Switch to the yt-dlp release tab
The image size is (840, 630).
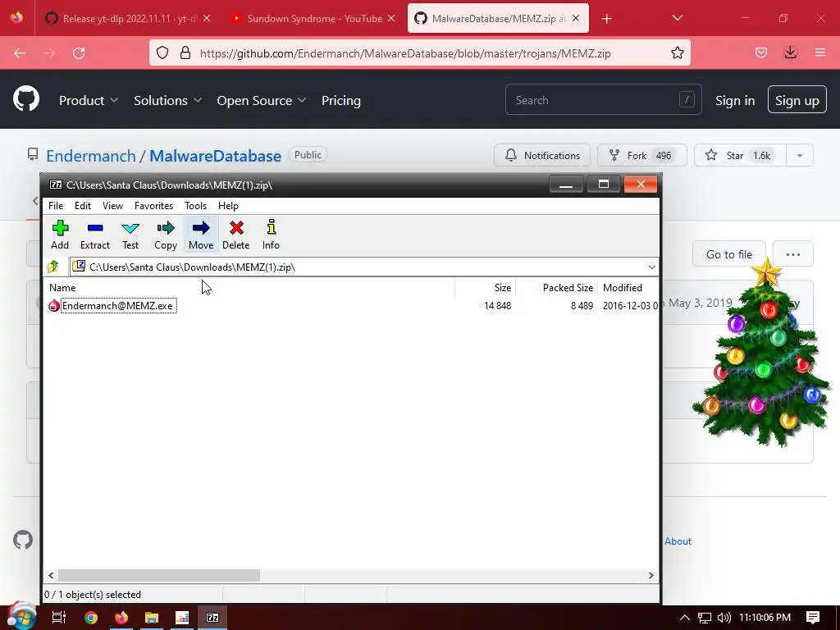pos(129,19)
